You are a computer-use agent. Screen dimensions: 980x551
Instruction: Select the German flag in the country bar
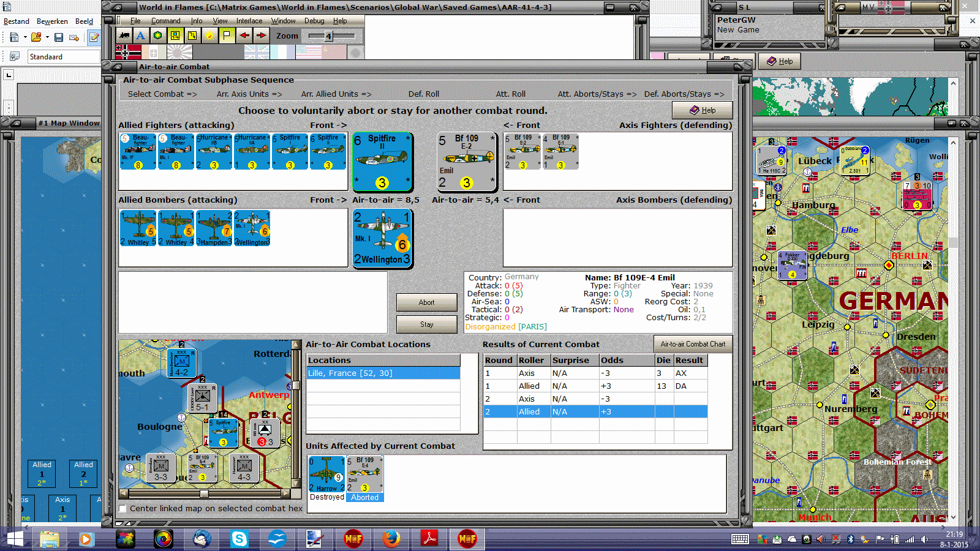(128, 52)
